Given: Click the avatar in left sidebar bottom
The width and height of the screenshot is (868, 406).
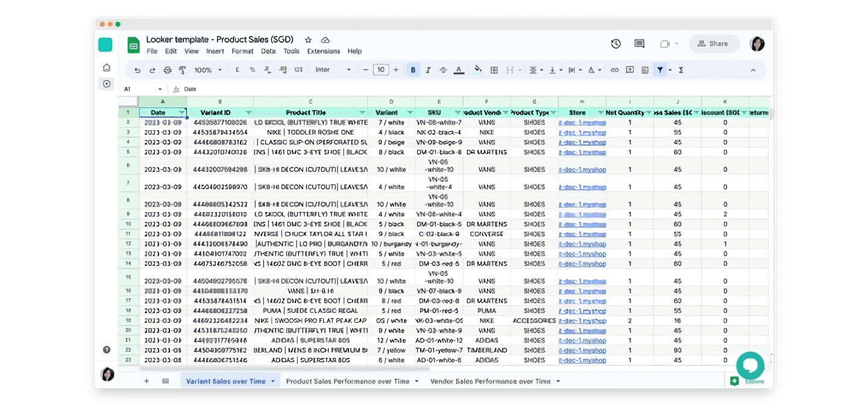Looking at the screenshot, I should coord(107,374).
